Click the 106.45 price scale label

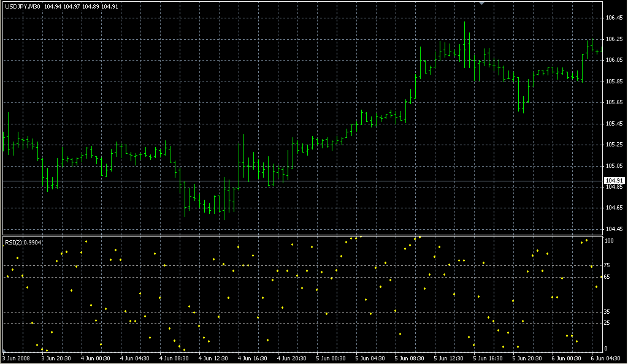click(x=614, y=18)
